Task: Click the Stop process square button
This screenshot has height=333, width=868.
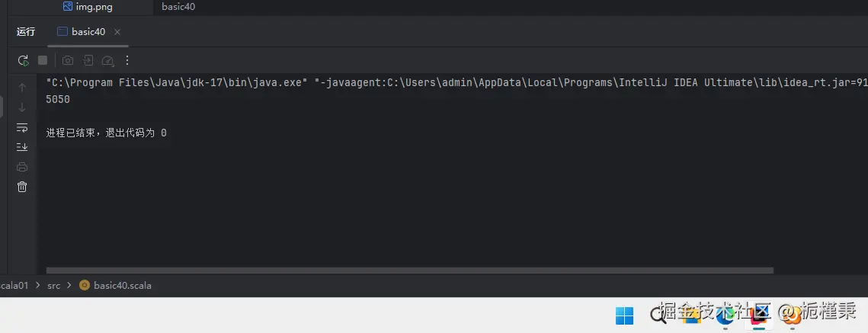Action: pyautogui.click(x=43, y=60)
